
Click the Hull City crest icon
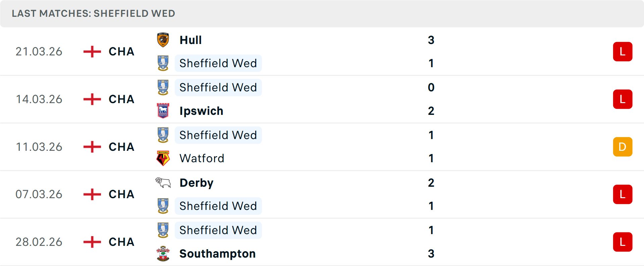tap(163, 40)
